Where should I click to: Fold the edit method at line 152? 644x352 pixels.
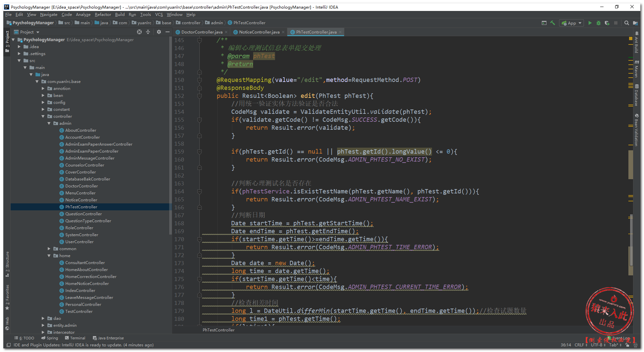199,96
